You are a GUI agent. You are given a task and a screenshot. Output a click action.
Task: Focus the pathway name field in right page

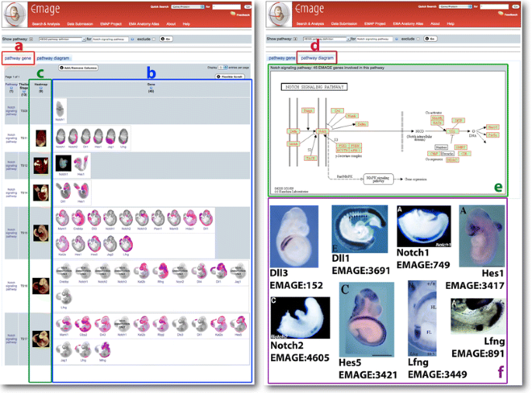(374, 39)
